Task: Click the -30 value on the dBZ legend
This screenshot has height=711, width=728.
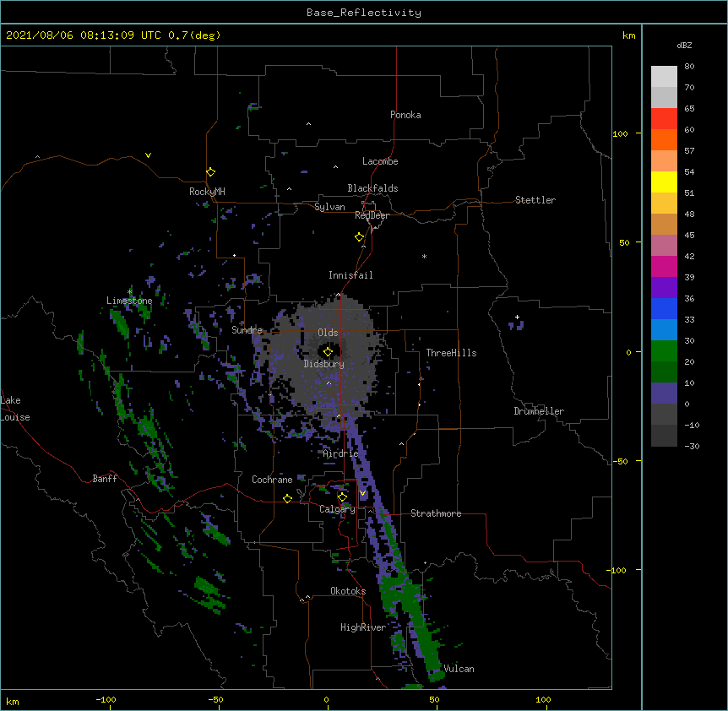Action: coord(693,446)
